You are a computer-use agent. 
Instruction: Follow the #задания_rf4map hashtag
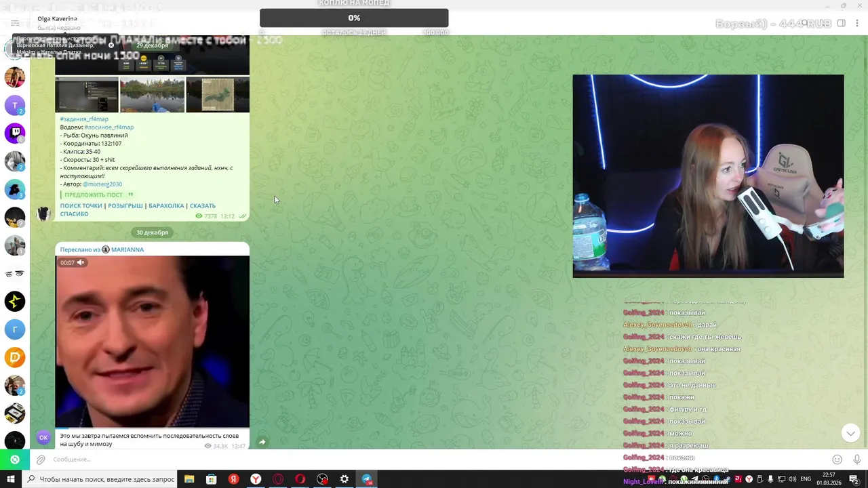(x=84, y=119)
